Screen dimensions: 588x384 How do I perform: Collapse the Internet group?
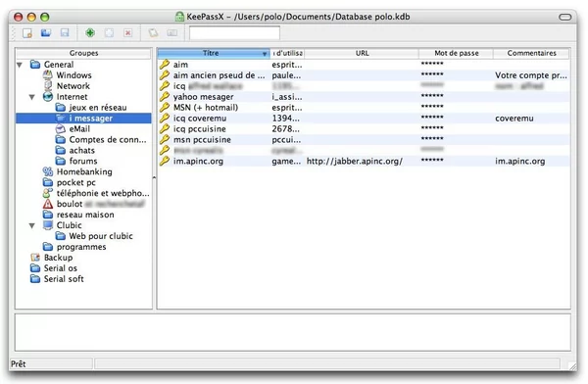pyautogui.click(x=32, y=97)
